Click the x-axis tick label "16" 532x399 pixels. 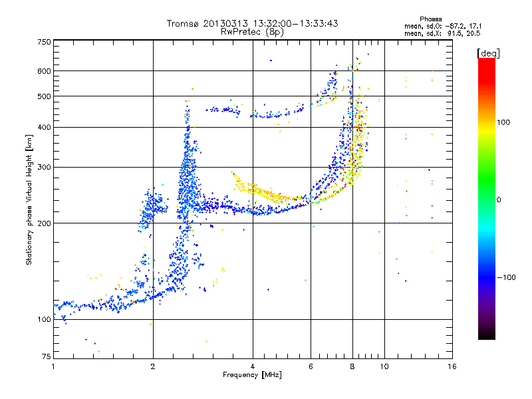(x=452, y=366)
